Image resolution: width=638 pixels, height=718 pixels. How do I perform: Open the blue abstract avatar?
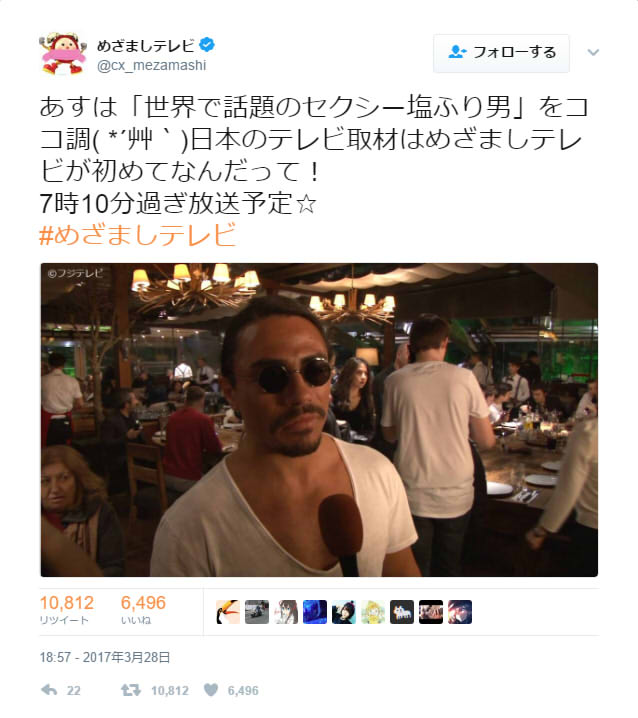click(315, 612)
